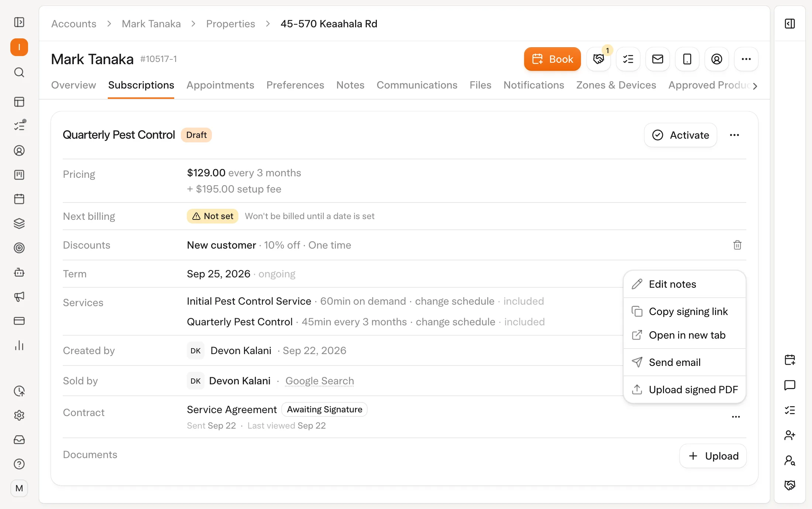Open the dashboard layout icon in sidebar
Viewport: 812px width, 509px height.
tap(19, 102)
